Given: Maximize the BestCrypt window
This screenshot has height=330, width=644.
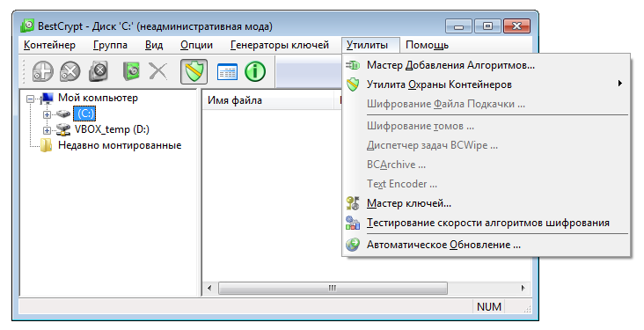Looking at the screenshot, I should click(487, 26).
